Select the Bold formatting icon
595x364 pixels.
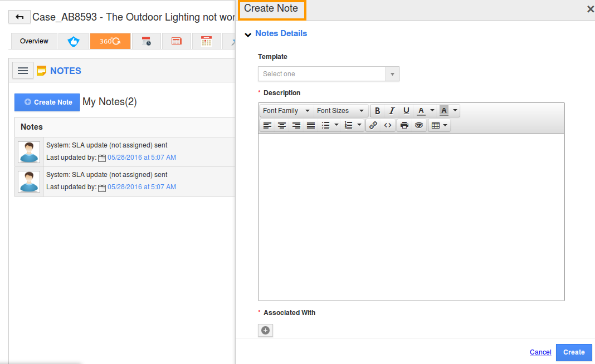377,110
